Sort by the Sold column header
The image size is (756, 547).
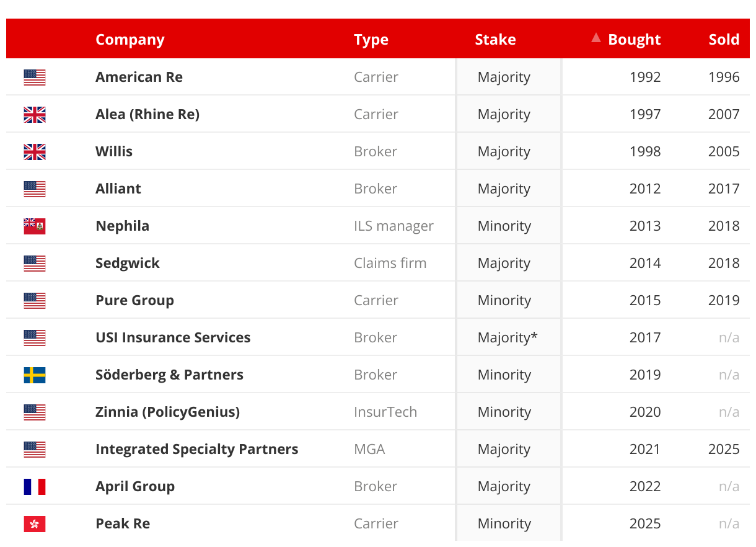[x=724, y=40]
